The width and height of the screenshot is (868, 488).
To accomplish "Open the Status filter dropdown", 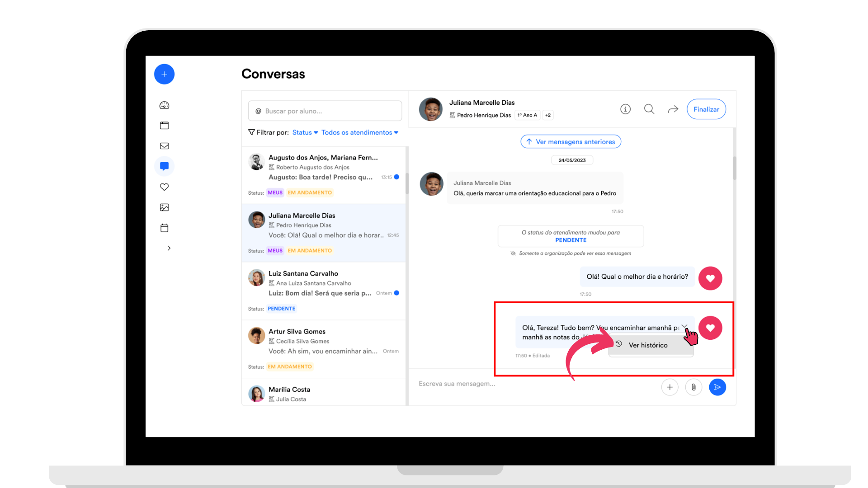I will click(x=305, y=132).
